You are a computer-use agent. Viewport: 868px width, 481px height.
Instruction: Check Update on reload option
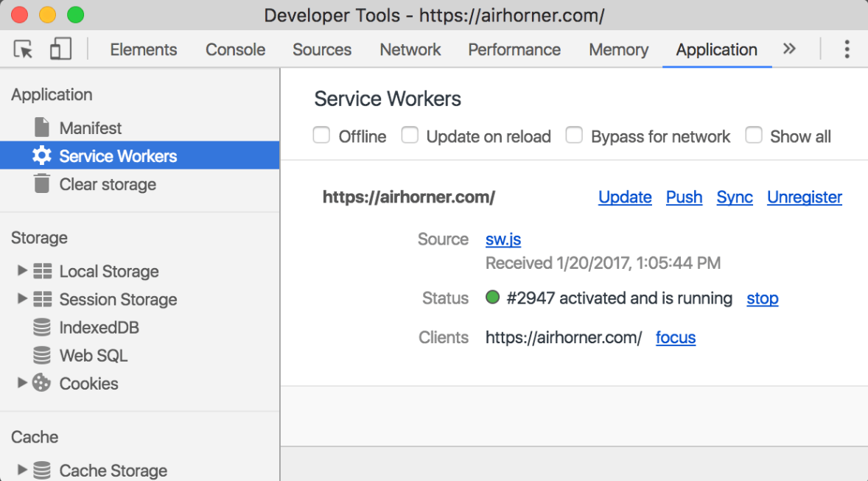click(x=410, y=135)
